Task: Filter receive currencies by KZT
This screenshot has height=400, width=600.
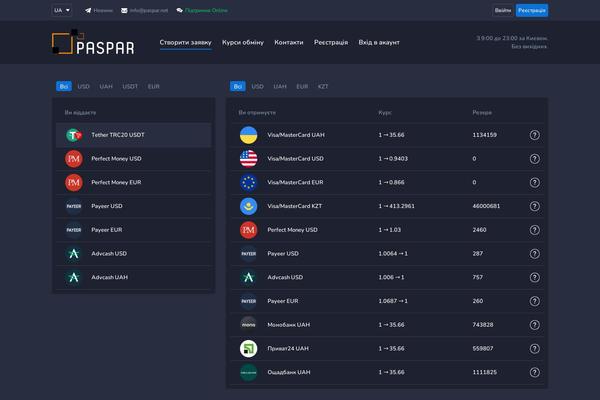Action: click(x=323, y=87)
